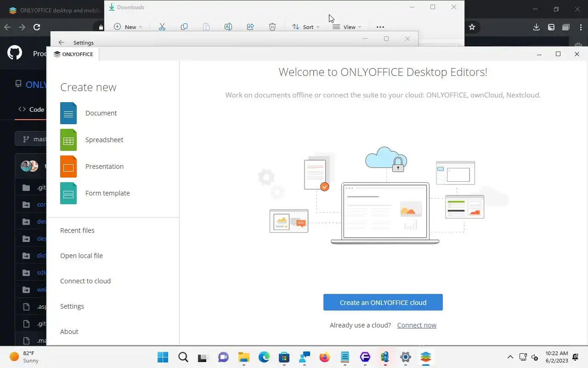Open File Explorer from the taskbar
Viewport: 588px width, 368px height.
(x=243, y=357)
